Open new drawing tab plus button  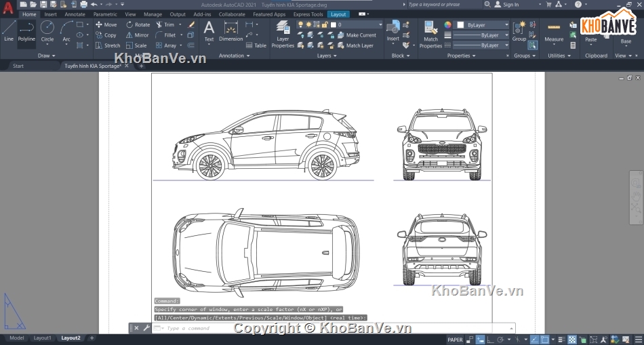(141, 66)
